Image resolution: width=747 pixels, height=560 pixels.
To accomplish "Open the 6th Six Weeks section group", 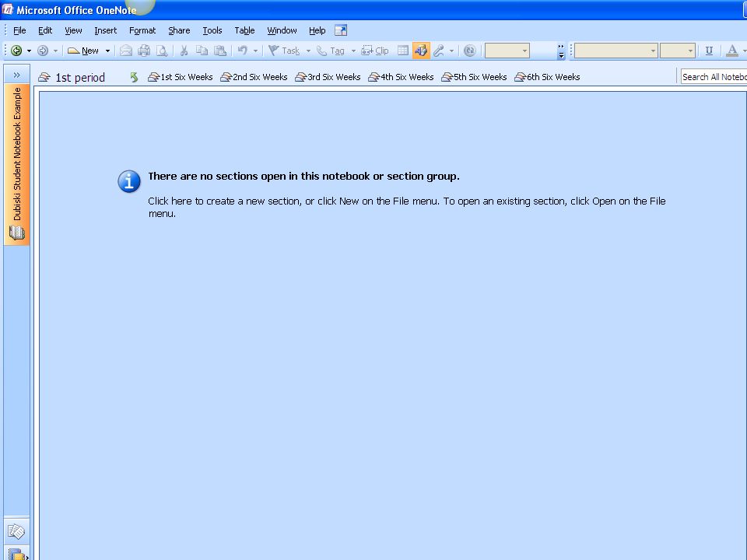I will click(x=547, y=77).
